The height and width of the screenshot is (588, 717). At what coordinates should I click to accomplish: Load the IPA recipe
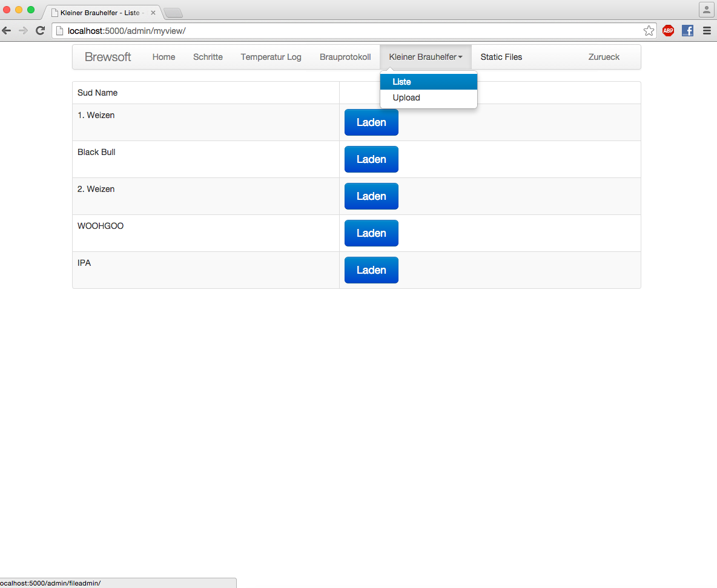click(371, 270)
